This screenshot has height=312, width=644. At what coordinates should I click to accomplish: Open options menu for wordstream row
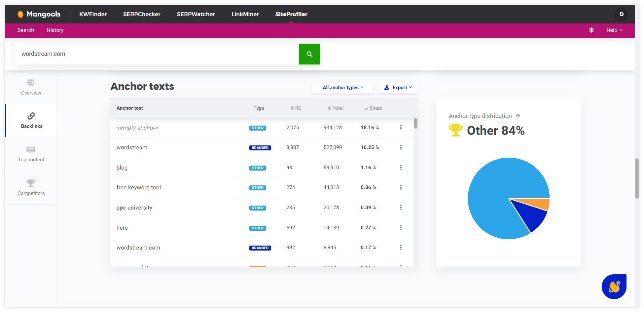click(x=401, y=147)
